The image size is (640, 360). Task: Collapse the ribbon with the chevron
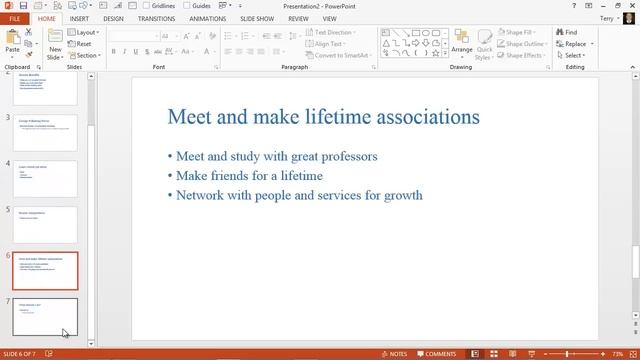tap(633, 67)
